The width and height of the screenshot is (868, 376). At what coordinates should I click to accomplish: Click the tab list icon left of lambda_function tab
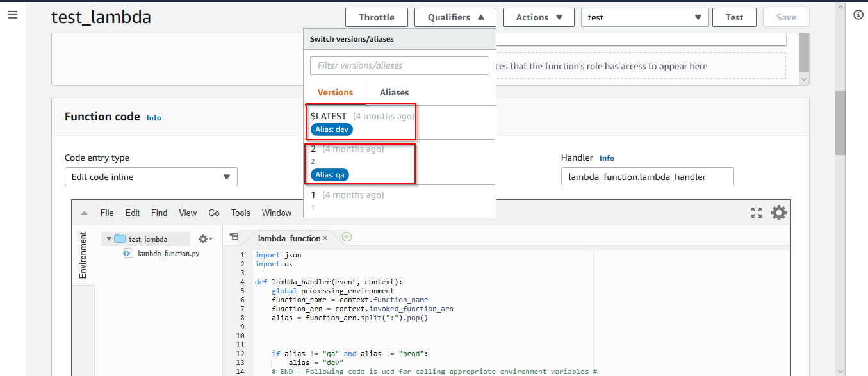coord(234,236)
